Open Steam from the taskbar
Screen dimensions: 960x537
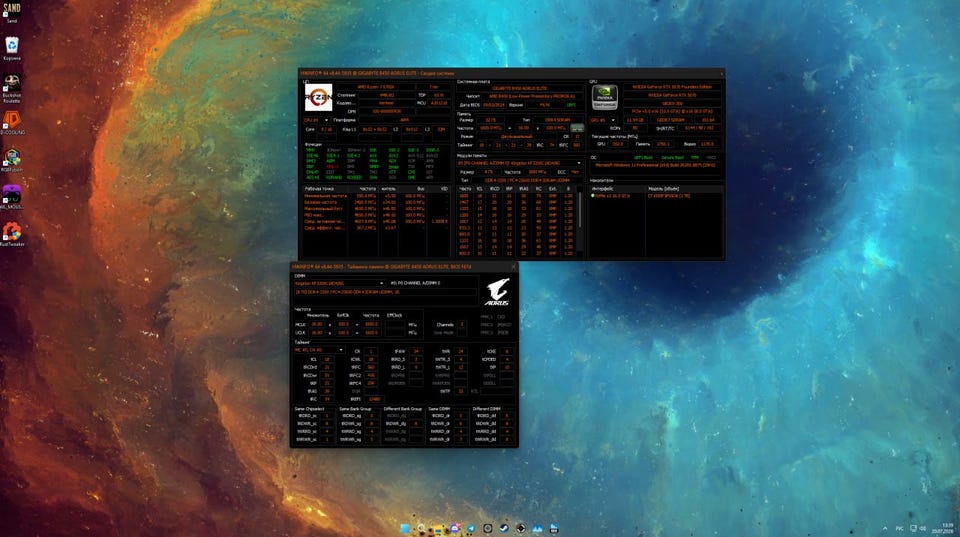coord(504,528)
